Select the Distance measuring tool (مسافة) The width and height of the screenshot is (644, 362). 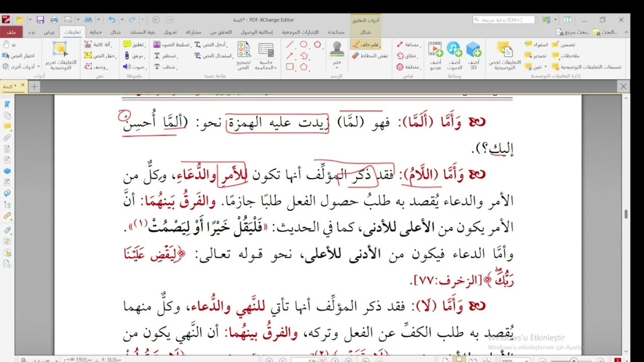click(408, 45)
